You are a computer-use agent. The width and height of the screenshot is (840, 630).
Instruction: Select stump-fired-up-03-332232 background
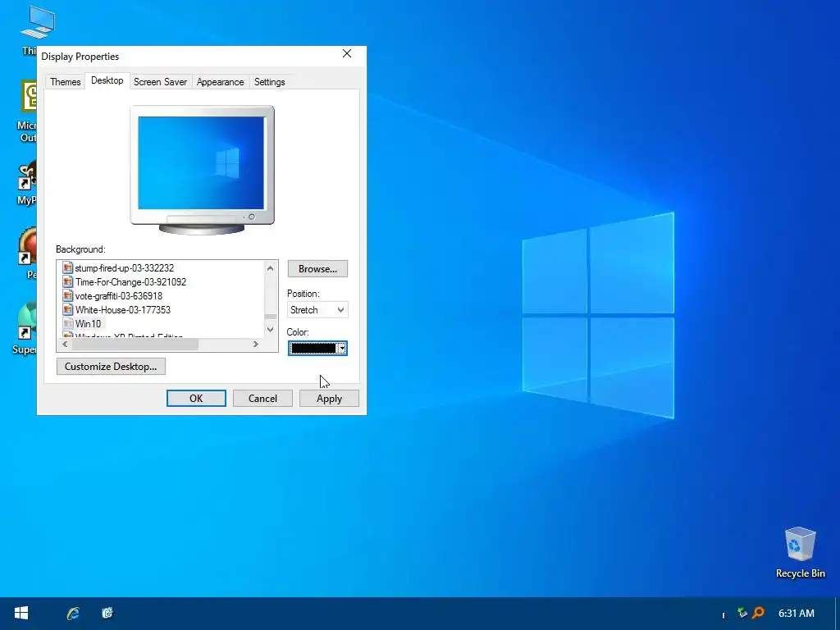coord(125,268)
